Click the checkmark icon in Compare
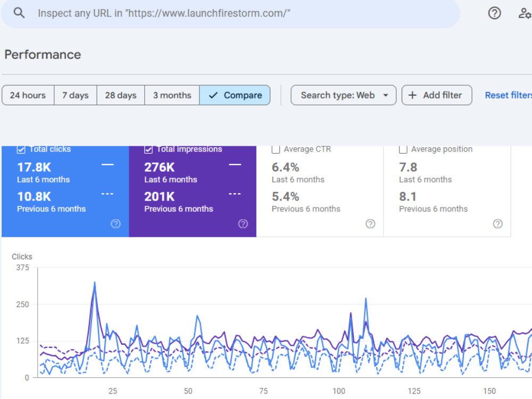Screen dimensions: 532x399 click(213, 95)
